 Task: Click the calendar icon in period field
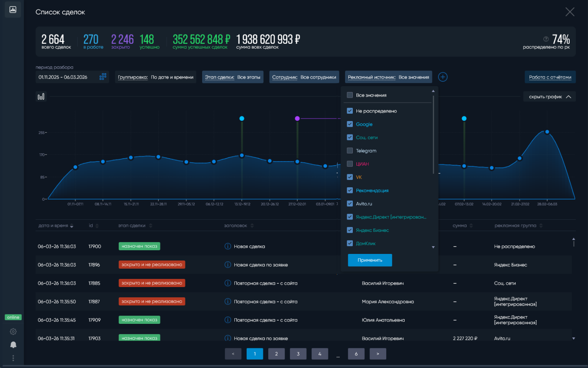tap(103, 76)
